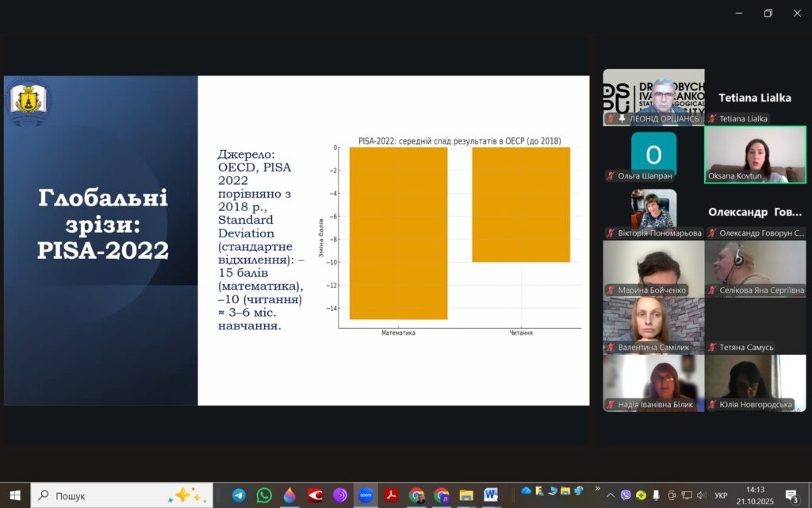Click the Zoom icon in the taskbar
This screenshot has width=812, height=508.
click(x=366, y=495)
